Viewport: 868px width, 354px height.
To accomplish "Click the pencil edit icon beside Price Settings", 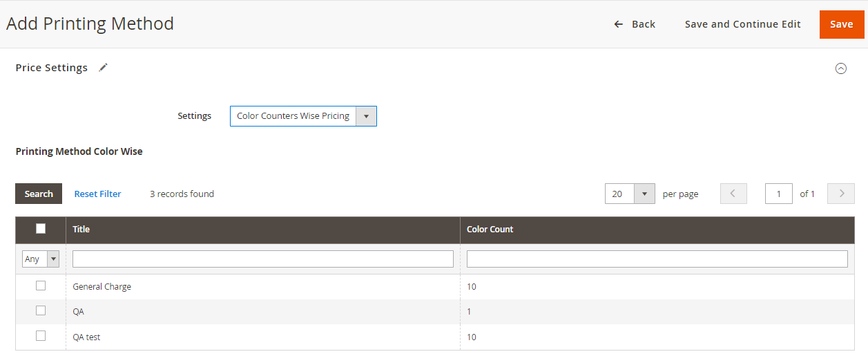I will 104,68.
